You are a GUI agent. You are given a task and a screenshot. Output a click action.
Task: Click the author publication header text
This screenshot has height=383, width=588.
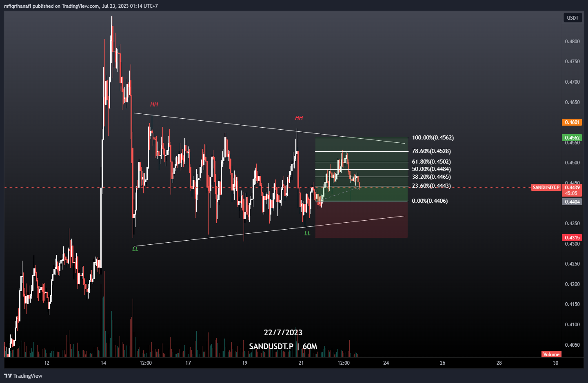81,6
